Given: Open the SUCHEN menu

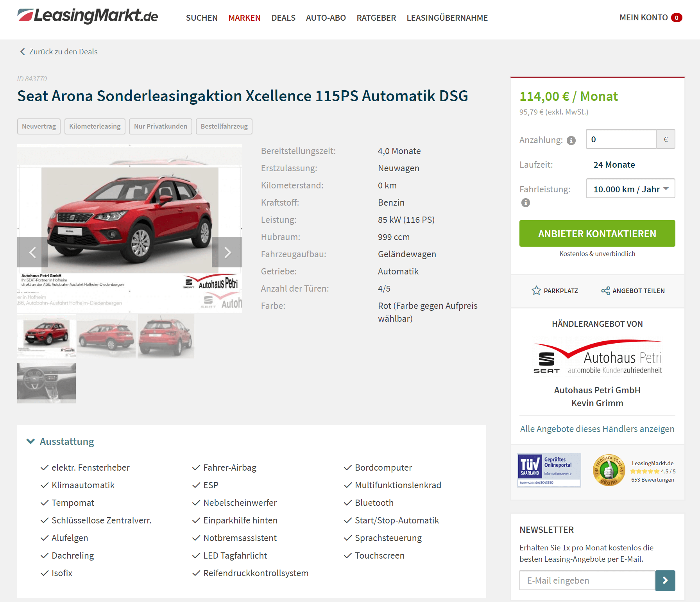Looking at the screenshot, I should click(202, 18).
